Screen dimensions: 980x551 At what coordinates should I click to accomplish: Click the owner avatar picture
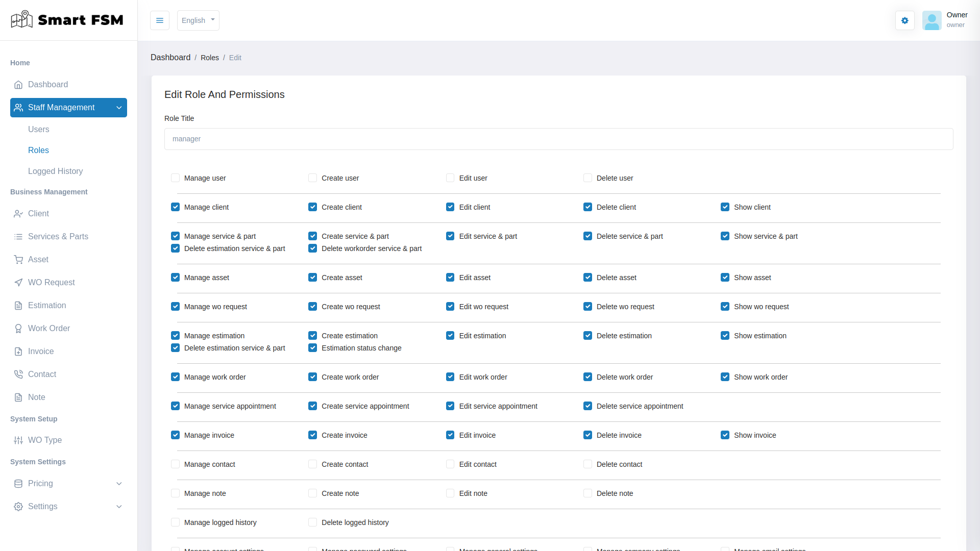click(x=932, y=20)
